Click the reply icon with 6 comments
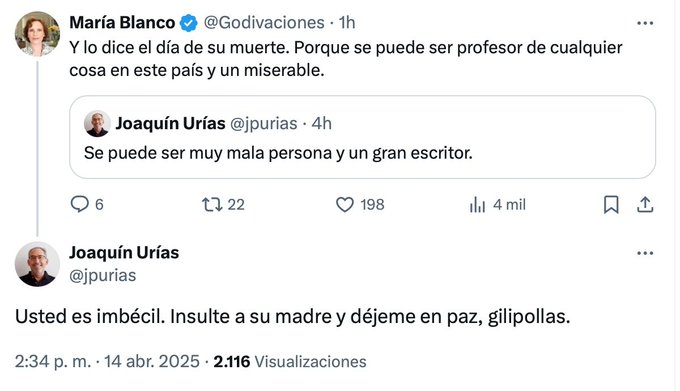 click(80, 204)
